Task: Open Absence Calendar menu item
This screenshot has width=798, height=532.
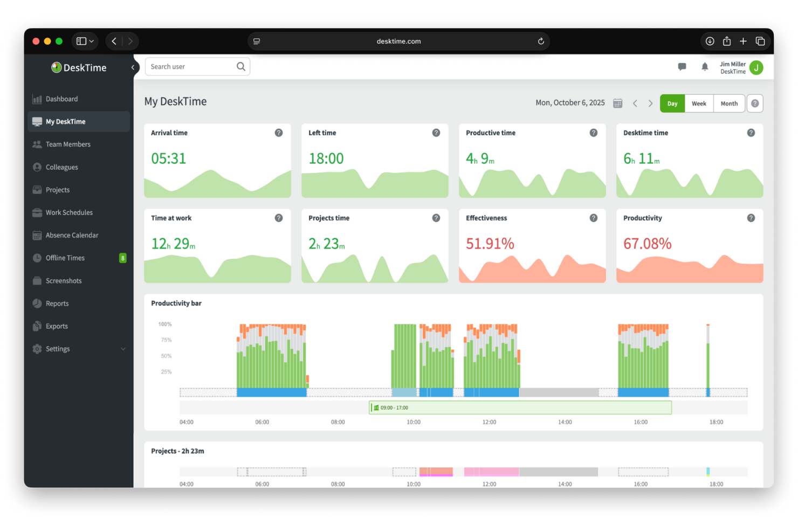Action: click(79, 236)
